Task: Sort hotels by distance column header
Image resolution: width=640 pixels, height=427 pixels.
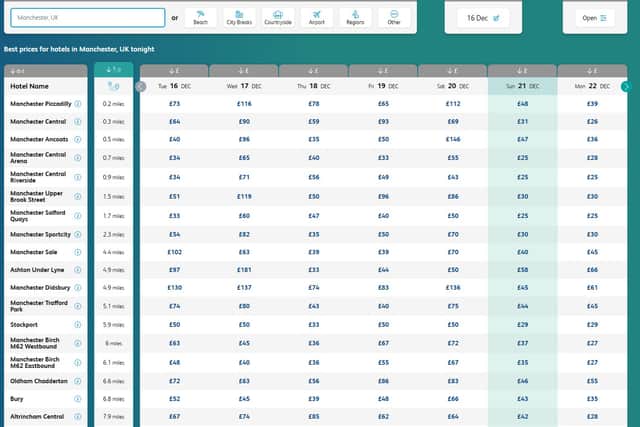Action: [113, 70]
